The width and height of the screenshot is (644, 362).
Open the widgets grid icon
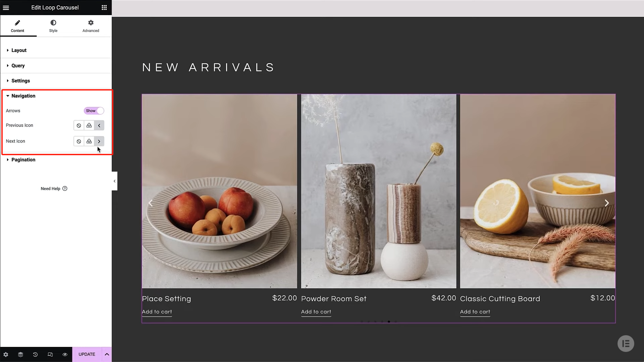point(104,7)
